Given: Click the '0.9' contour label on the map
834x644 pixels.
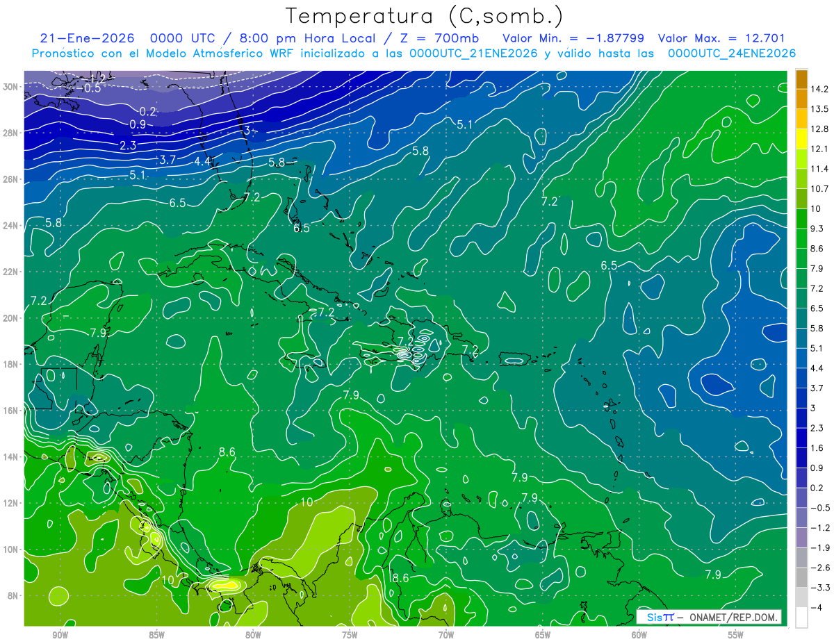Looking at the screenshot, I should (138, 124).
